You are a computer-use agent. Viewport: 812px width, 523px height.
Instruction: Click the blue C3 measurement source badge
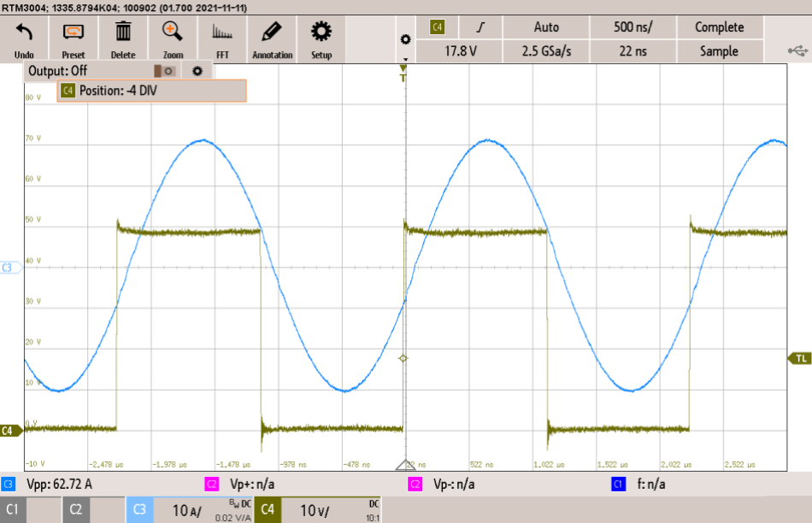pyautogui.click(x=9, y=485)
